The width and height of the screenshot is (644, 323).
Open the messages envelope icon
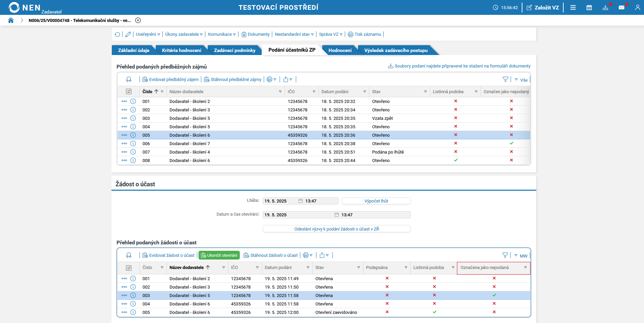[621, 7]
